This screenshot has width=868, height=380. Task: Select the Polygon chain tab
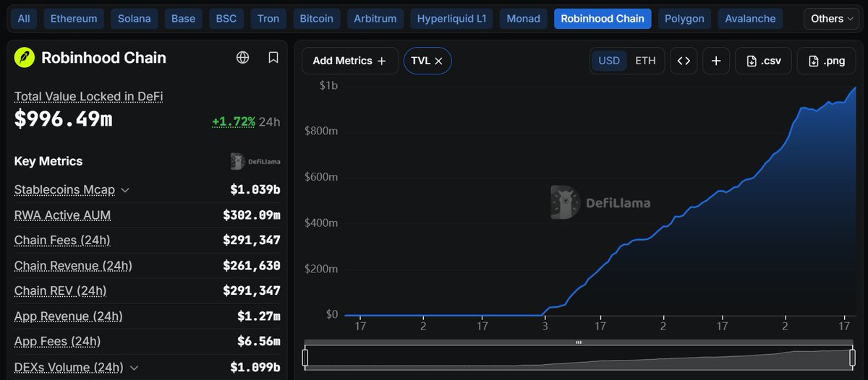coord(684,19)
